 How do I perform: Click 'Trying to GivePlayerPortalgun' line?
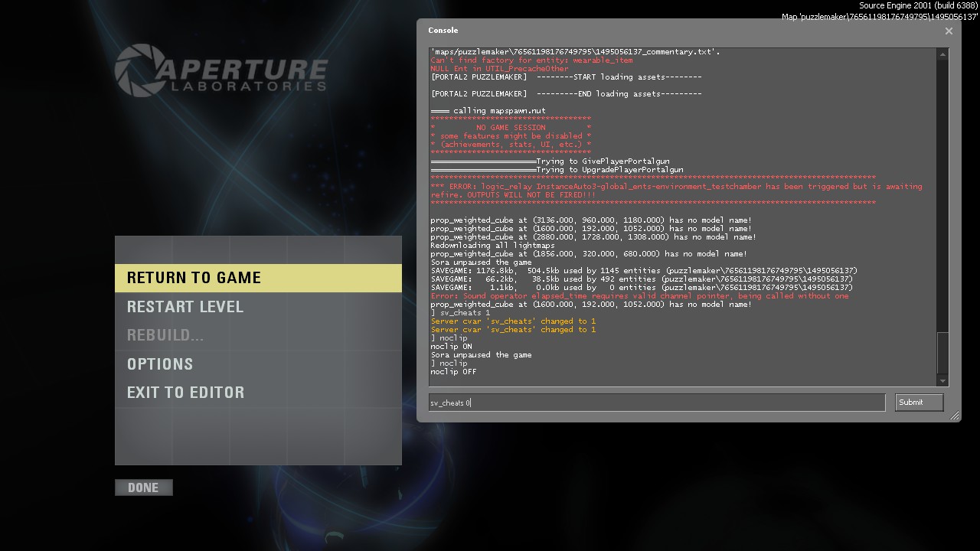tap(550, 161)
